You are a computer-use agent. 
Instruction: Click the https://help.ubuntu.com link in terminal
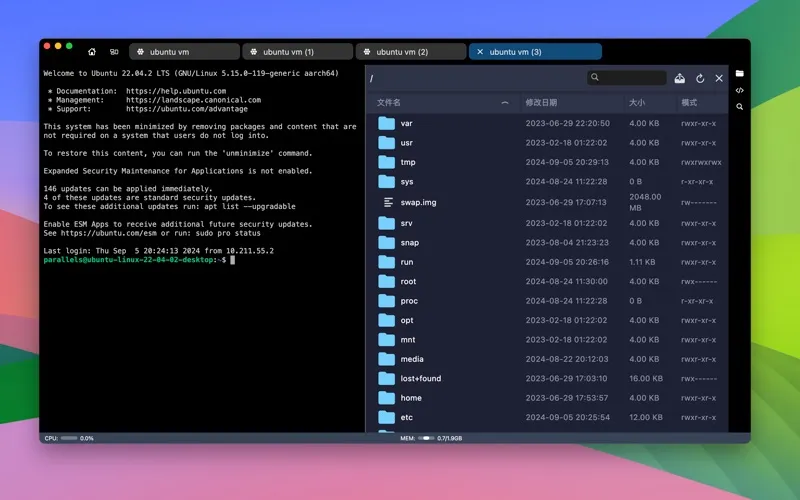click(176, 91)
